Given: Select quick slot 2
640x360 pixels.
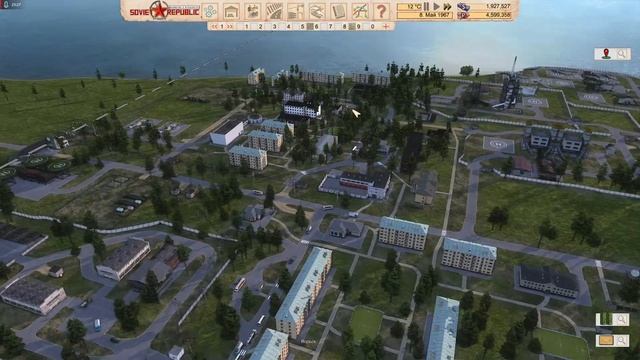Looking at the screenshot, I should 260,27.
